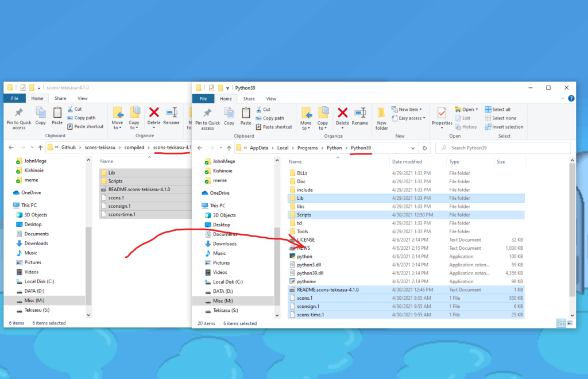Screen dimensions: 588x379
Task: Click Rename in the Python39 window ribbon
Action: [360, 117]
